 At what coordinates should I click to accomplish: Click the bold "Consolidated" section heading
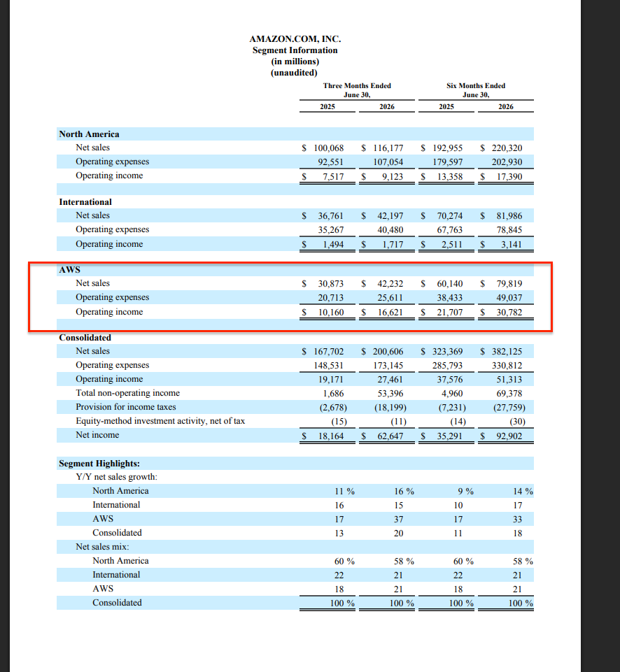coord(85,337)
